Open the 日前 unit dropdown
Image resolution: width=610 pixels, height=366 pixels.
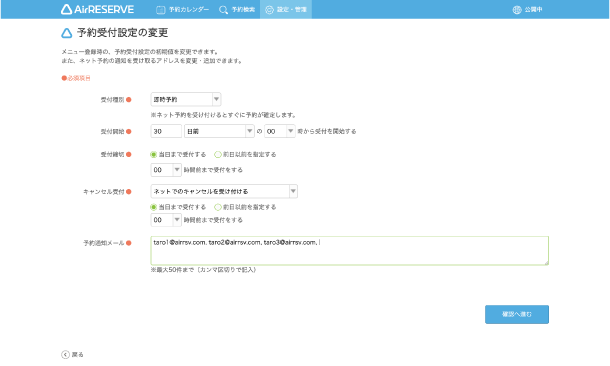(219, 131)
